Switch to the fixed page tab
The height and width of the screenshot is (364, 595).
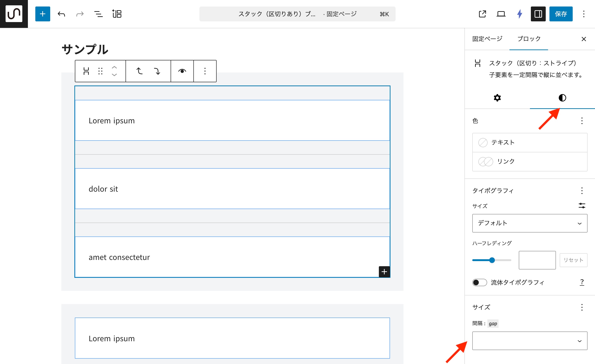point(487,39)
